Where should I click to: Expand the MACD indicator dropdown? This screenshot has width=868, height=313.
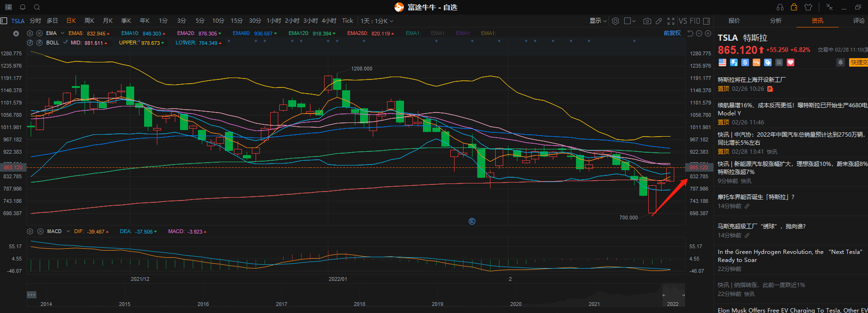pos(68,231)
